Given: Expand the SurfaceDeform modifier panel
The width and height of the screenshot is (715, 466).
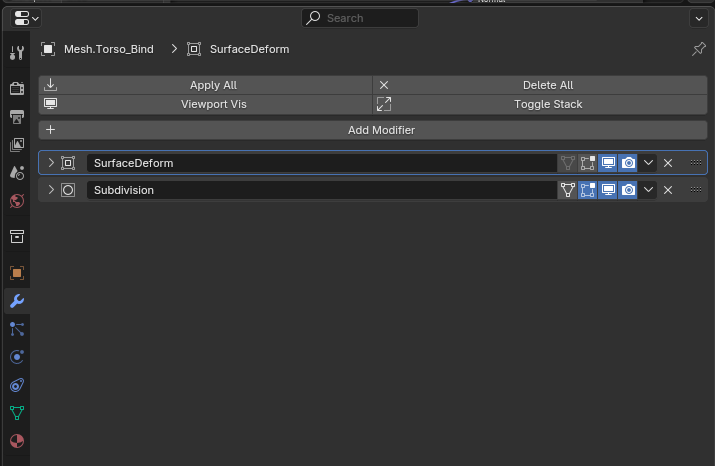Looking at the screenshot, I should tap(51, 163).
